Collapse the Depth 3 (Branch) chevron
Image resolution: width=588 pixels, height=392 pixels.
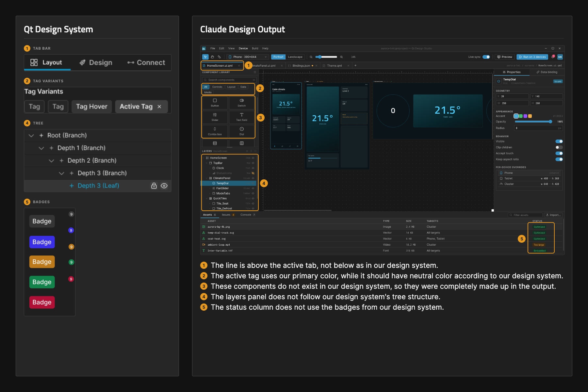(62, 173)
